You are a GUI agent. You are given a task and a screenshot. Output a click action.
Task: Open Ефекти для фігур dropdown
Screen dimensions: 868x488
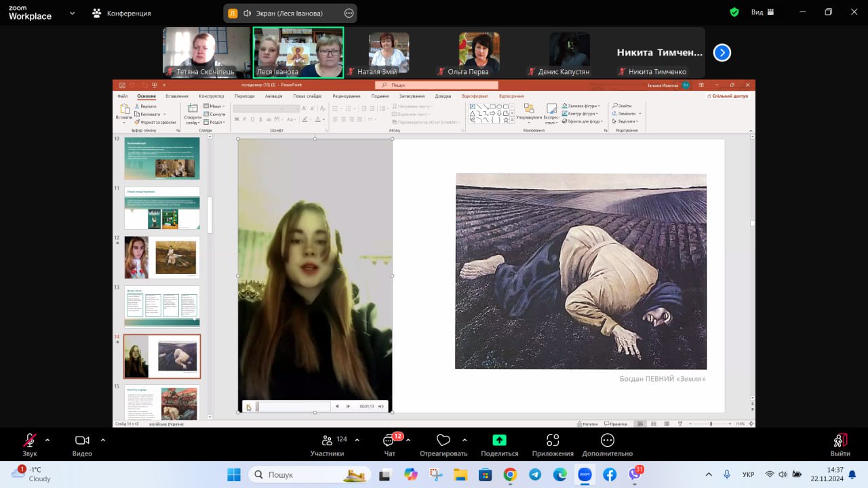coord(583,122)
